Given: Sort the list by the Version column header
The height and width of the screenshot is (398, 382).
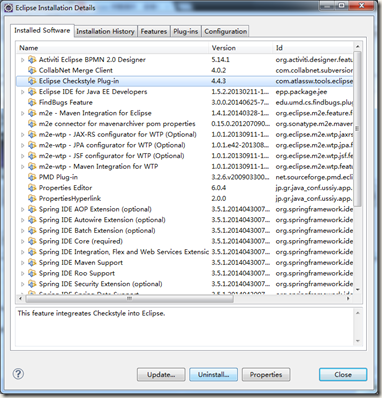Looking at the screenshot, I should 241,48.
